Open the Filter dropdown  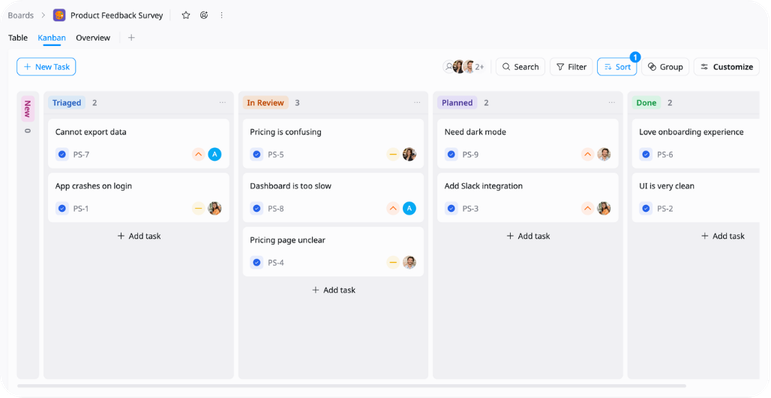point(571,67)
